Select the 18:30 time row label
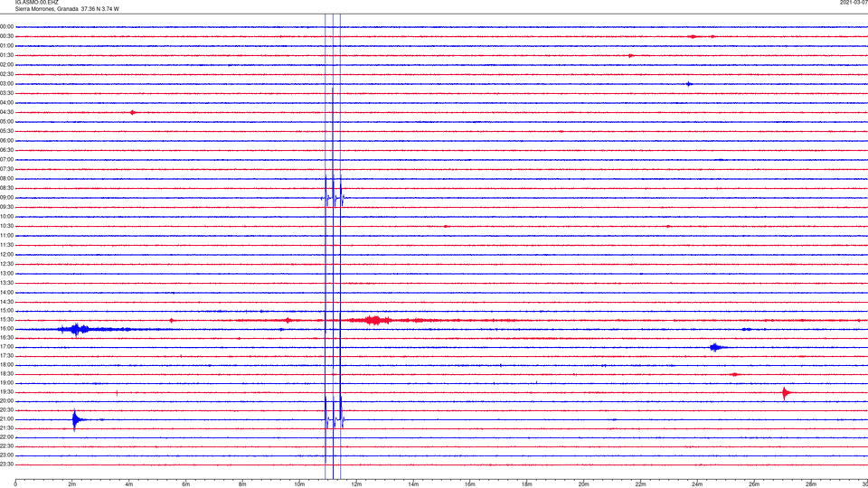 tap(6, 374)
